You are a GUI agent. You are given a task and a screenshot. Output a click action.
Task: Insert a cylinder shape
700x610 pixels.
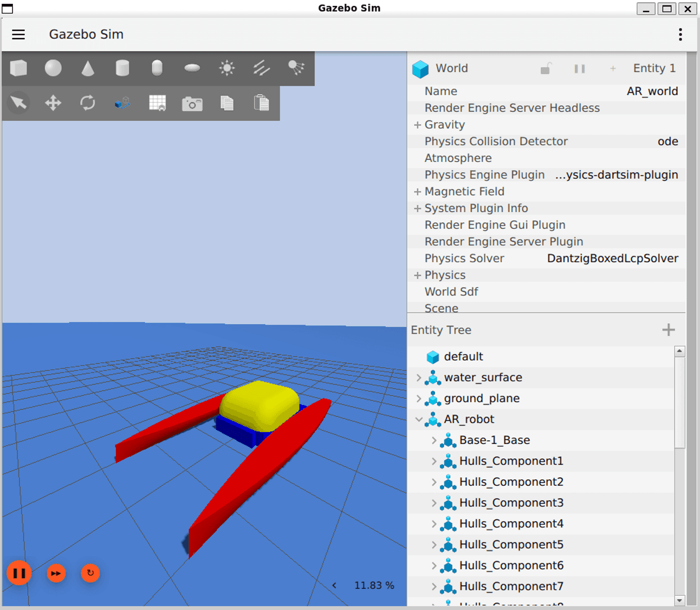pos(122,68)
